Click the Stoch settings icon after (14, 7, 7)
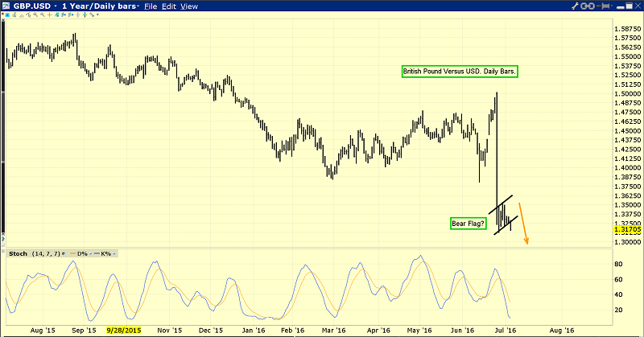This screenshot has width=644, height=337. click(64, 254)
